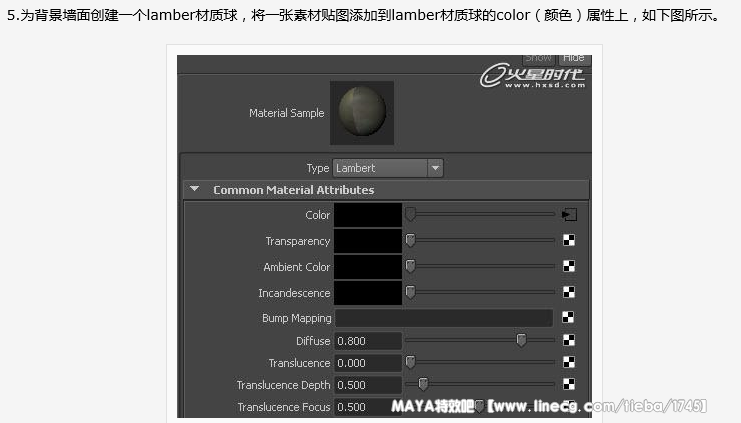Screen dimensions: 741x423
Task: Open the Ambient Color swatch picker
Action: (367, 266)
